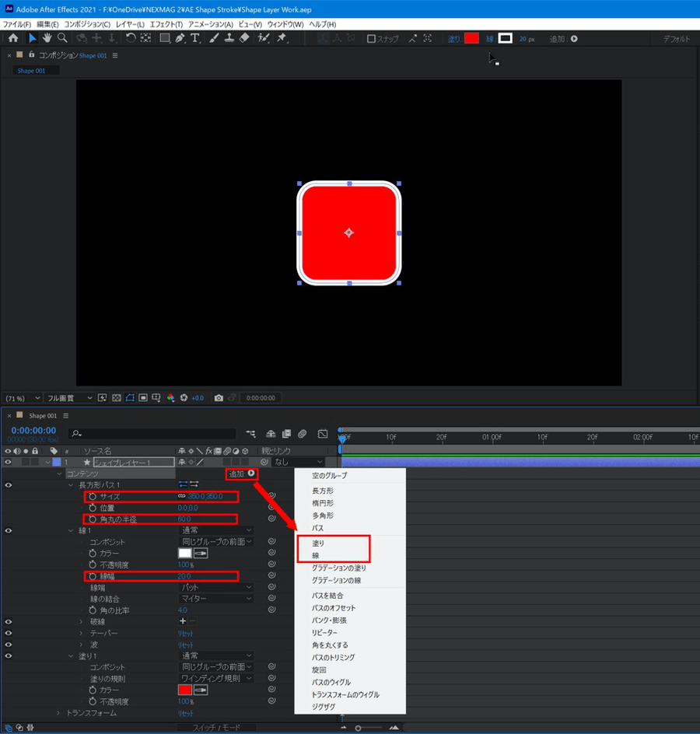Viewport: 700px width, 734px height.
Task: Select the Pen tool in the toolbar
Action: click(x=180, y=38)
